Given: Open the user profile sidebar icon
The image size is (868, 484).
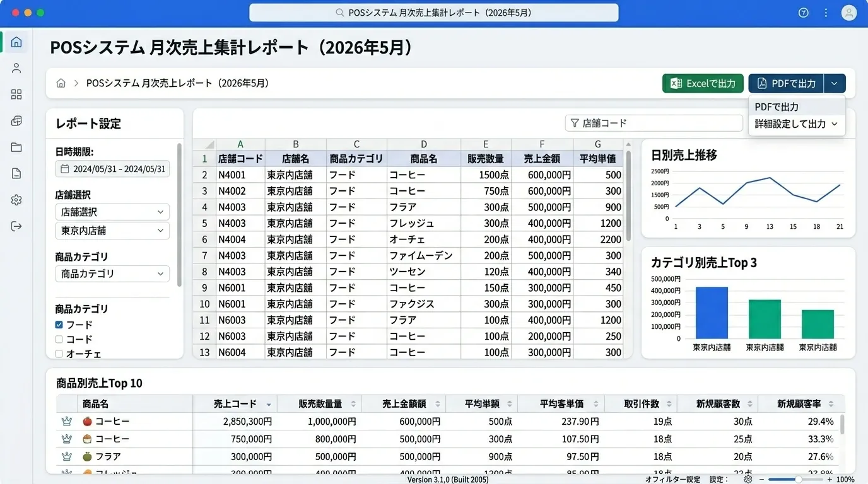Looking at the screenshot, I should click(16, 68).
